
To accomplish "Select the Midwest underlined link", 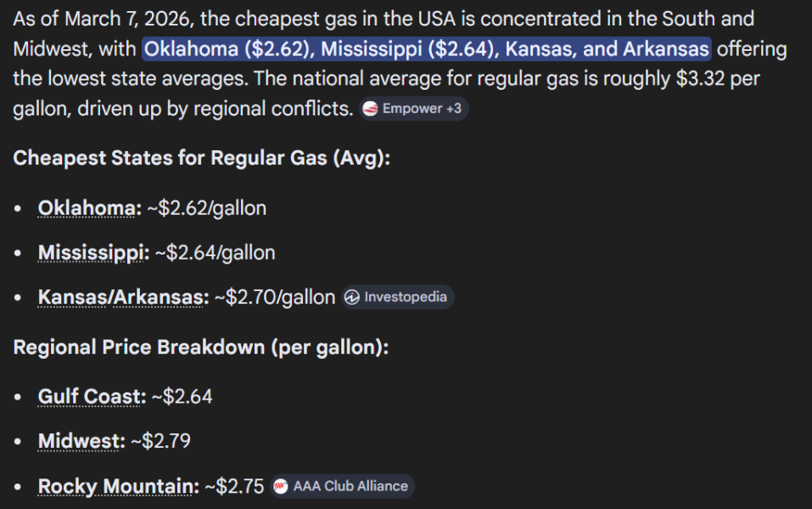I will coord(81,441).
